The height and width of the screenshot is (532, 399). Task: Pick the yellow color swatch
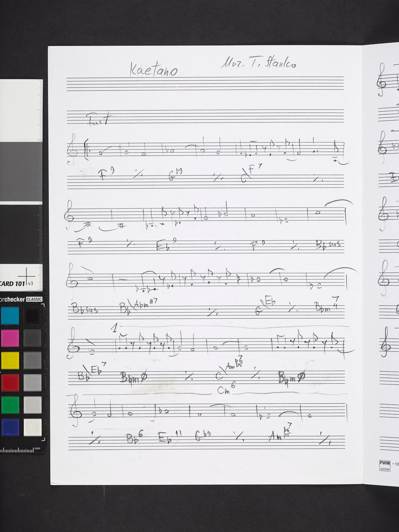click(x=10, y=360)
